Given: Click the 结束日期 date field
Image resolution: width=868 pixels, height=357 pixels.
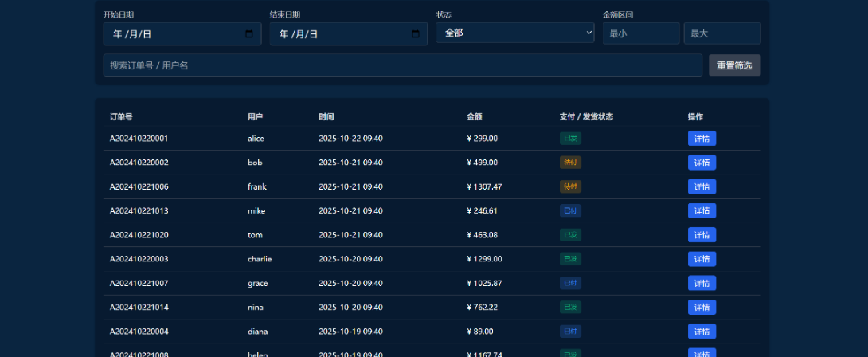Looking at the screenshot, I should 342,34.
